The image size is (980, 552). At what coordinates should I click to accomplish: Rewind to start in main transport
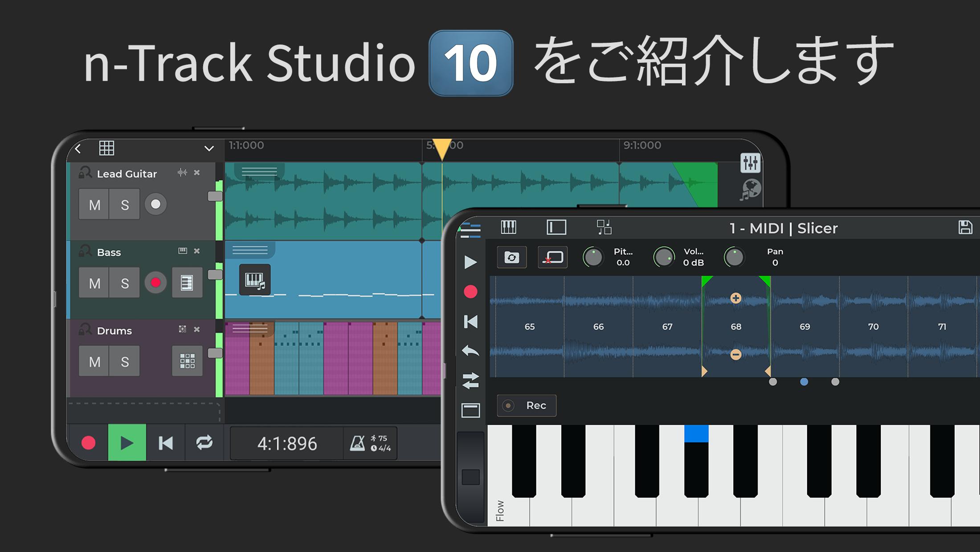[165, 443]
